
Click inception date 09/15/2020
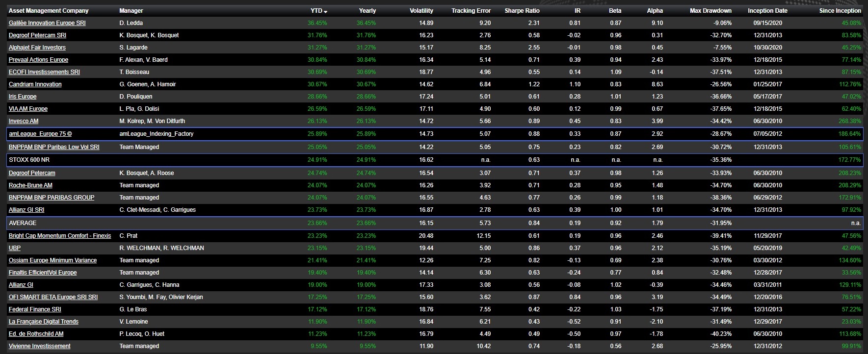[x=767, y=23]
